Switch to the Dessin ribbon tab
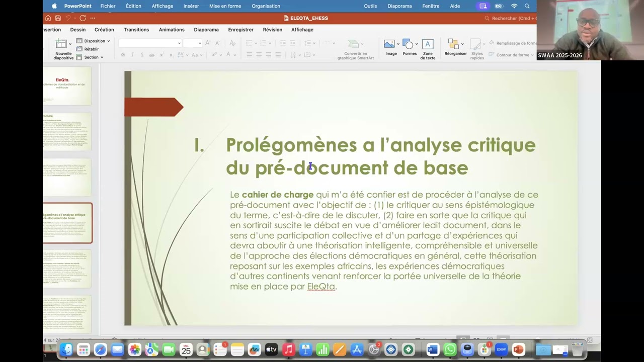This screenshot has height=362, width=644. 78,30
